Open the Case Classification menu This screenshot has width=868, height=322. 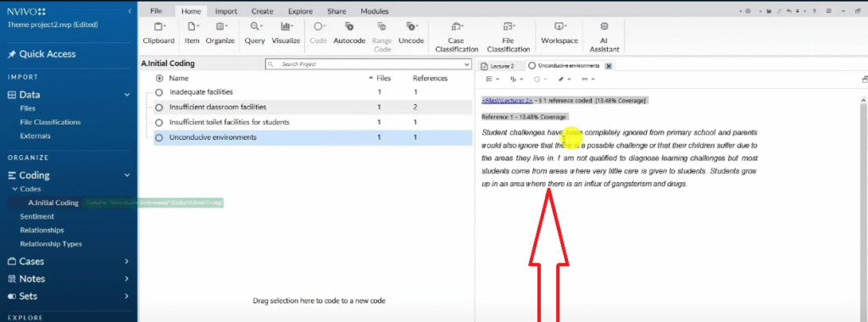pyautogui.click(x=456, y=36)
